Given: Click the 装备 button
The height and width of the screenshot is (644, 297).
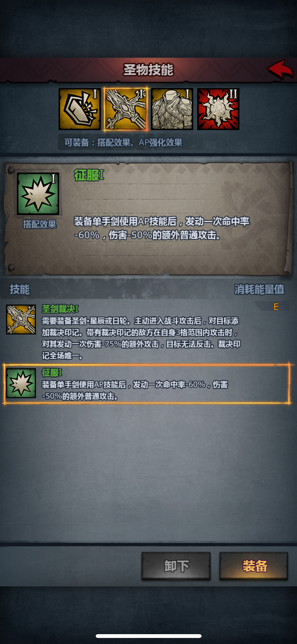Looking at the screenshot, I should (254, 566).
